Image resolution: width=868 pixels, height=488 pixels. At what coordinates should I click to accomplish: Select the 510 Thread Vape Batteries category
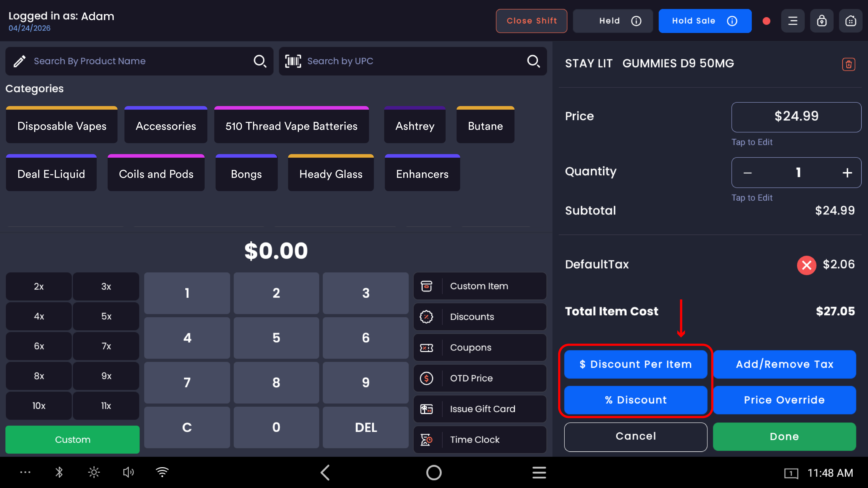pos(291,125)
